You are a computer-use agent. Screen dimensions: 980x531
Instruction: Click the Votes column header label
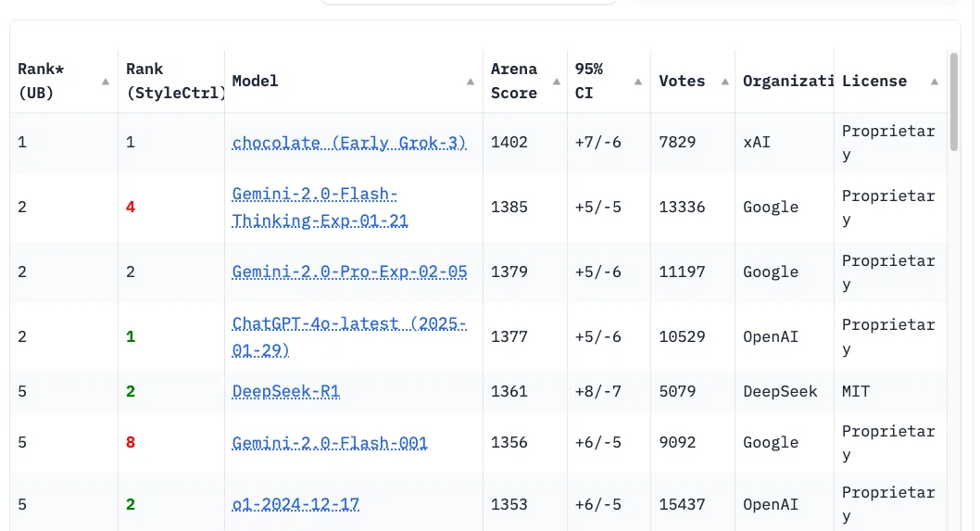click(682, 82)
